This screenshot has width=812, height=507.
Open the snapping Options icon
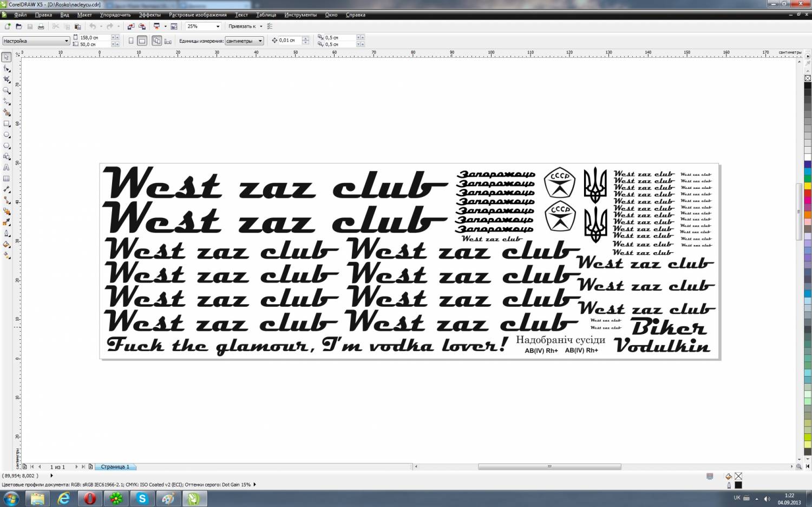tap(270, 26)
